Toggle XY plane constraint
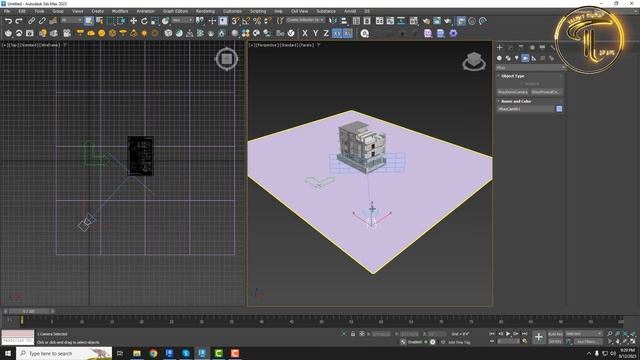 [x=336, y=33]
